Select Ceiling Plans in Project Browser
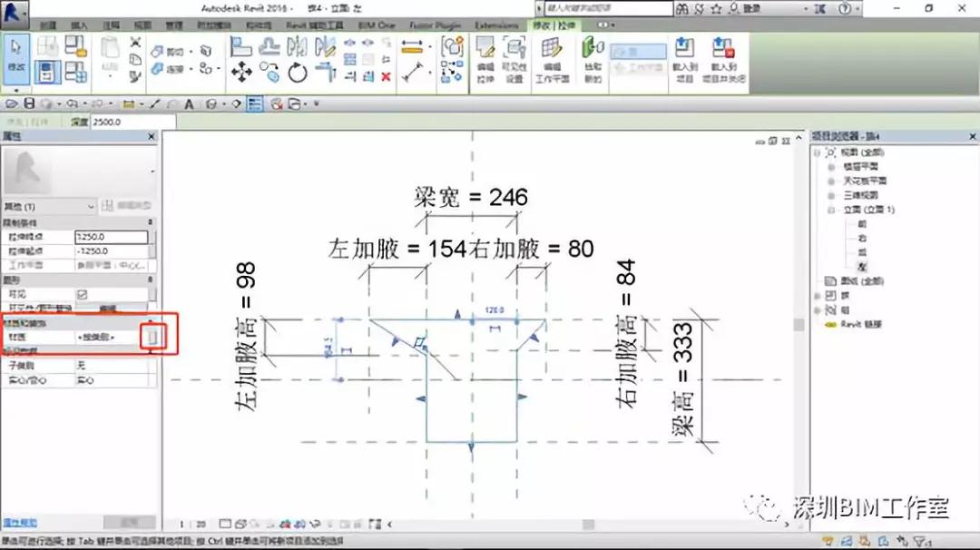The width and height of the screenshot is (980, 550). (865, 182)
